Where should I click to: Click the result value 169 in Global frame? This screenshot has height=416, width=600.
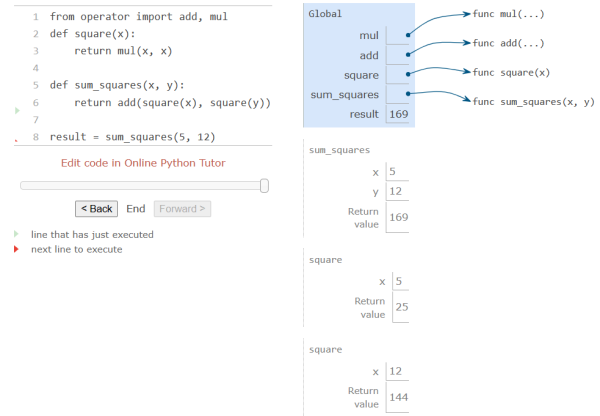tap(398, 114)
